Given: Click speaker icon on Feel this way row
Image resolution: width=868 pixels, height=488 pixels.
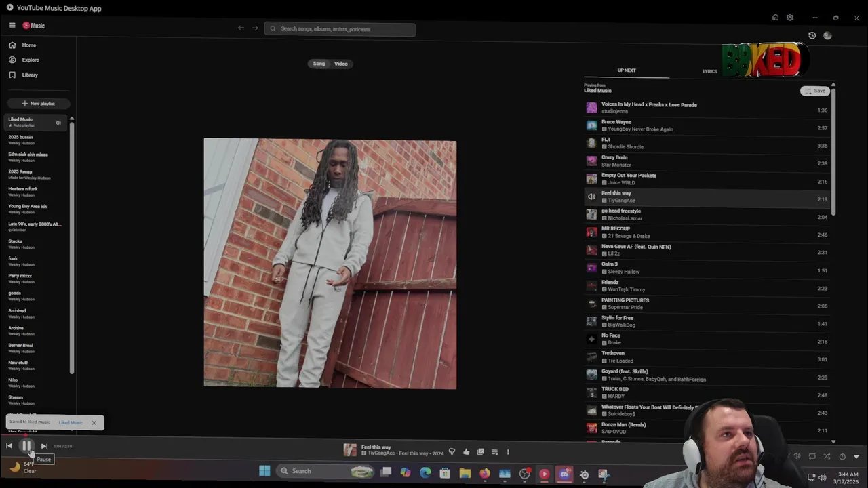Looking at the screenshot, I should click(x=591, y=197).
